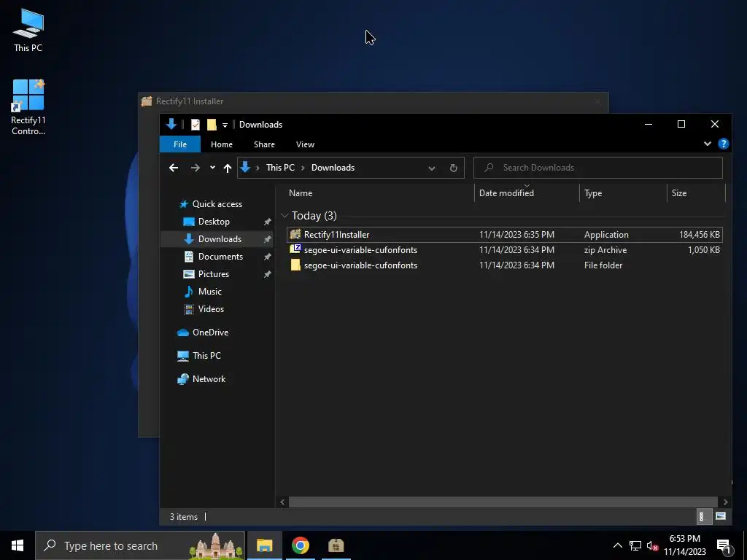Screen dimensions: 747x560
Task: Open File Explorer from the taskbar
Action: pos(264,545)
